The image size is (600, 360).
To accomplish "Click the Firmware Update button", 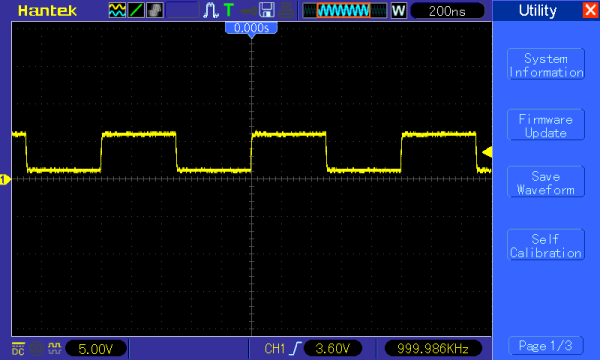I will coord(546,125).
